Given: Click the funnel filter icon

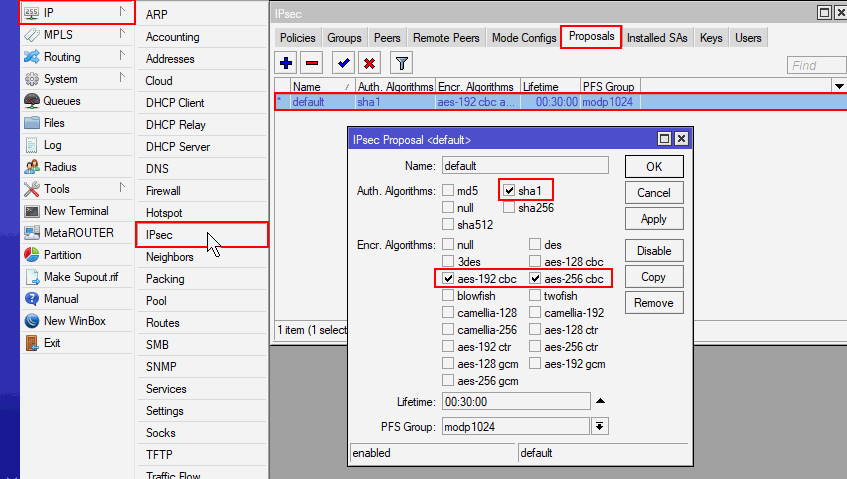Looking at the screenshot, I should [400, 63].
